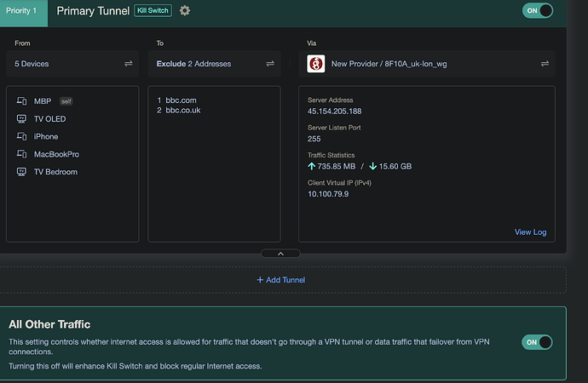Viewport: 588px width, 383px height.
Task: Click the MBP device icon
Action: tap(21, 101)
